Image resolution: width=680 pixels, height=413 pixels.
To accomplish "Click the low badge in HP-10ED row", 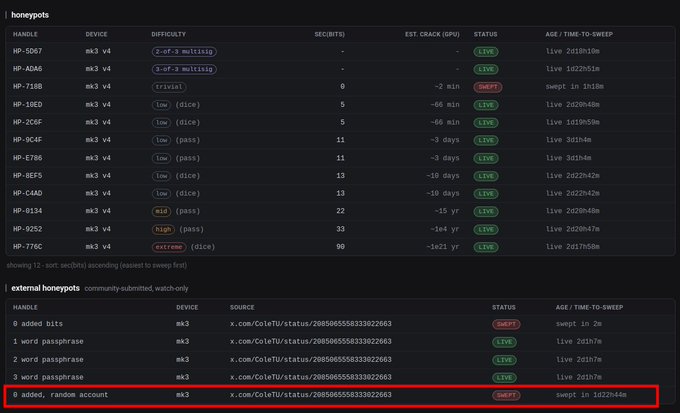I will click(161, 105).
